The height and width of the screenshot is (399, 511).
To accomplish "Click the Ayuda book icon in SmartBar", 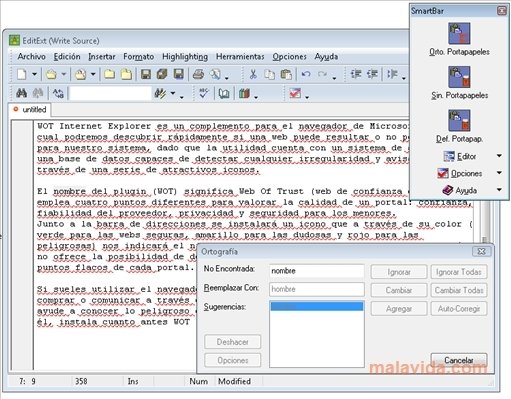I will point(448,190).
